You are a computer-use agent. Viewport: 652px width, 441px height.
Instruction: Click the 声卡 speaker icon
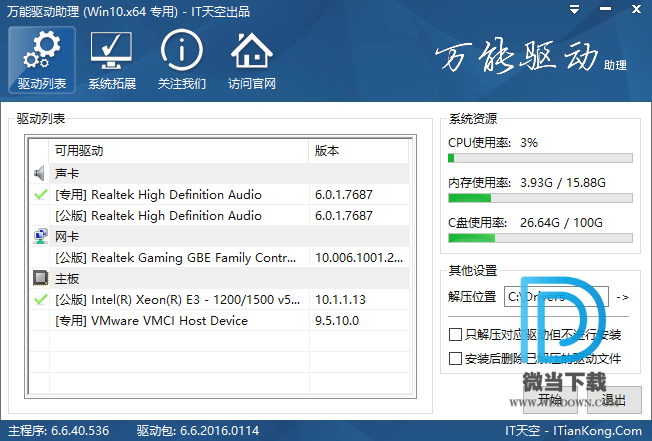[40, 173]
